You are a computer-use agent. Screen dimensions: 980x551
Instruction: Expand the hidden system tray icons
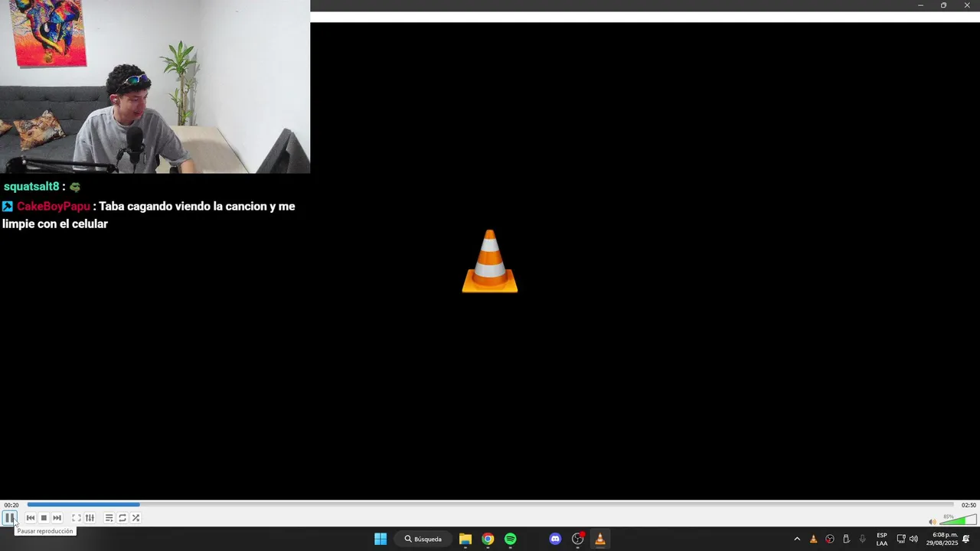(x=797, y=539)
